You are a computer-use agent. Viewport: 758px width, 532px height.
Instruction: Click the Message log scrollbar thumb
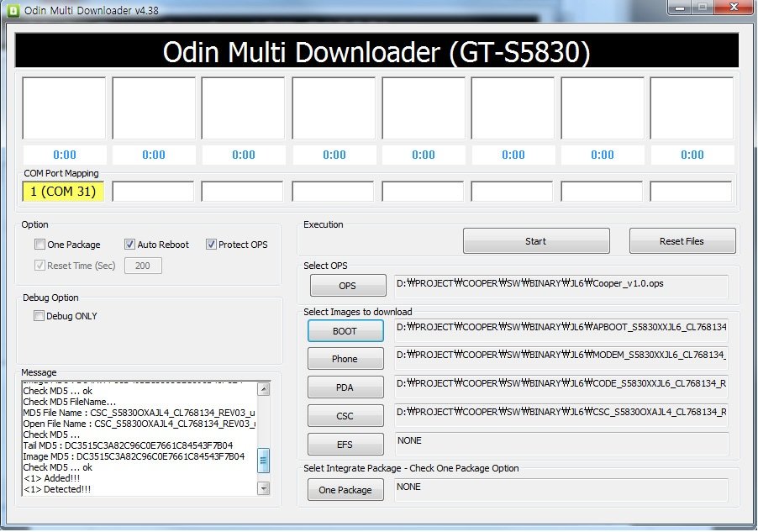(264, 461)
